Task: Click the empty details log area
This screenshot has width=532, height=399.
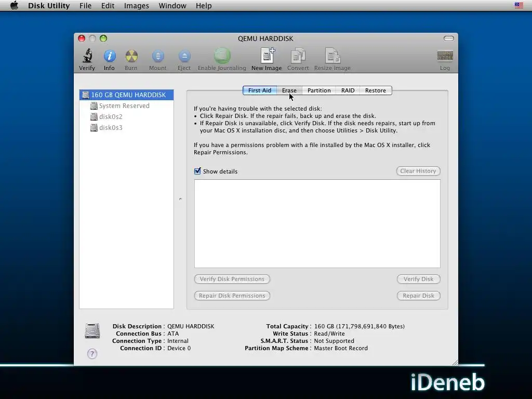Action: (317, 223)
